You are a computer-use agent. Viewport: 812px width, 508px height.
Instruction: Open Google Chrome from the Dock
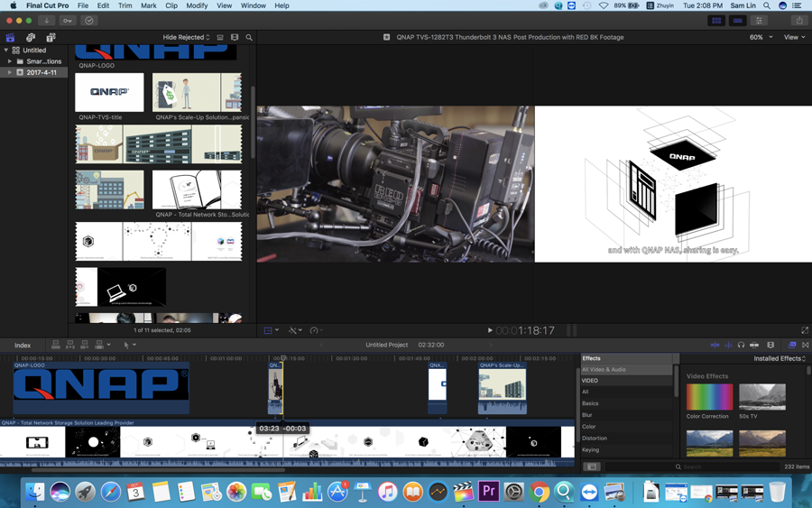(x=539, y=491)
